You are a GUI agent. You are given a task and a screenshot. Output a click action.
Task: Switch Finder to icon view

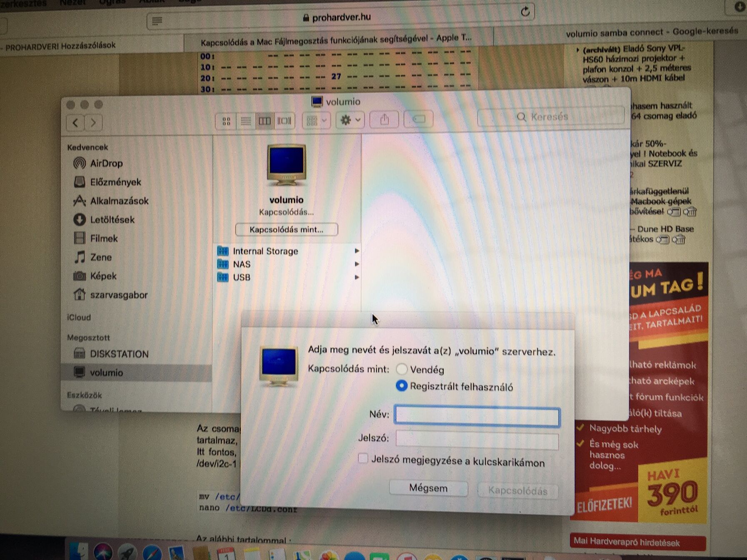[226, 121]
